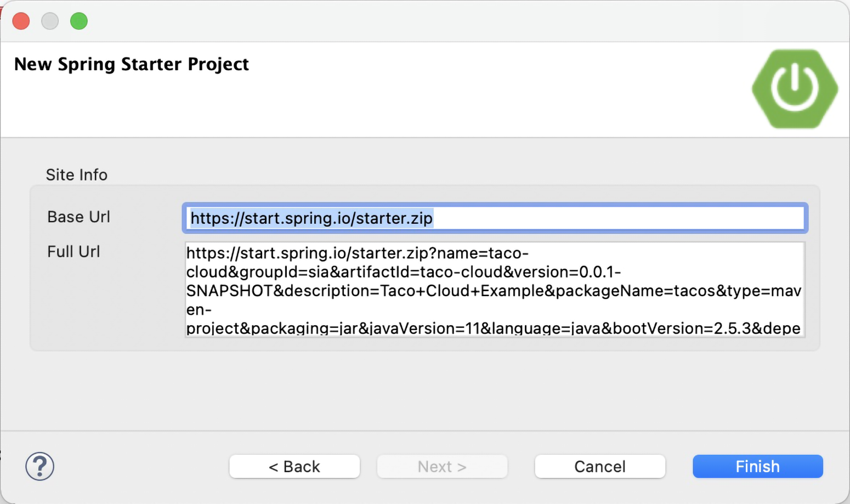Click the SNAPSHOT&description line in Full Url
Viewport: 850px width, 504px height.
click(x=494, y=291)
